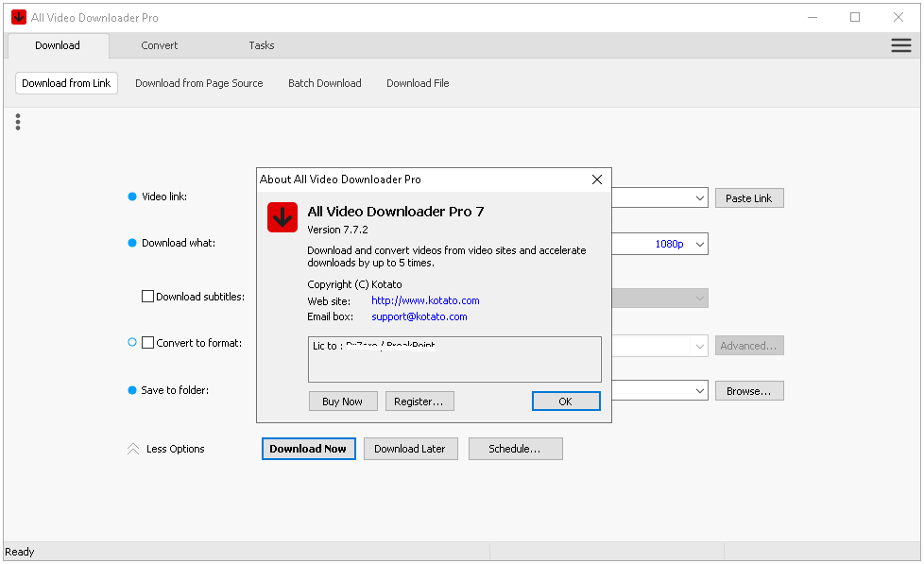The height and width of the screenshot is (564, 924).
Task: Select Download from Link mode
Action: coord(66,83)
